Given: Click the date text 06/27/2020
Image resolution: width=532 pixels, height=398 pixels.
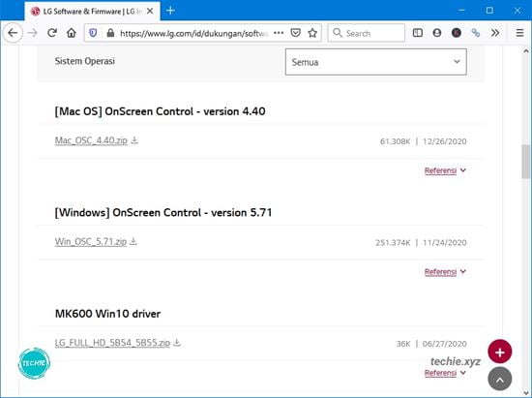Looking at the screenshot, I should (445, 344).
